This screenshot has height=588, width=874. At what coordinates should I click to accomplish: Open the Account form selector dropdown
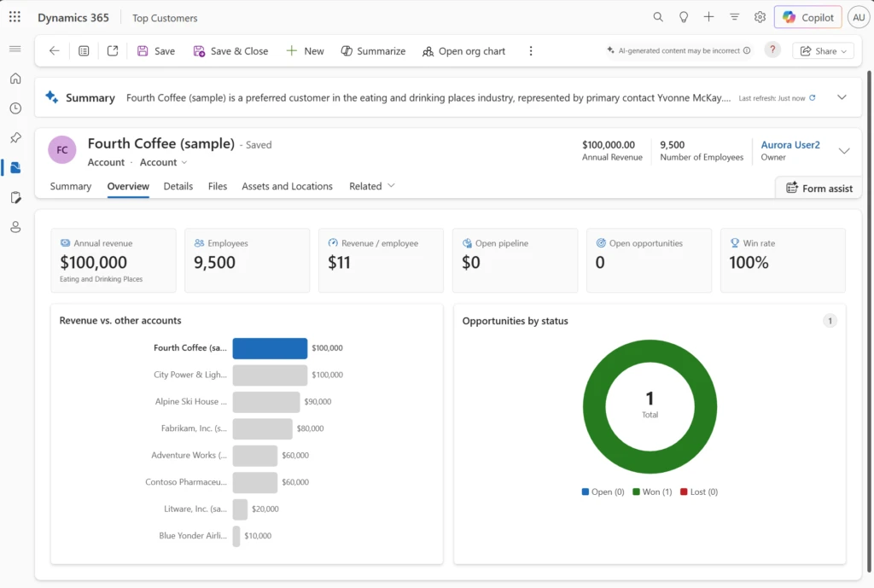(163, 162)
